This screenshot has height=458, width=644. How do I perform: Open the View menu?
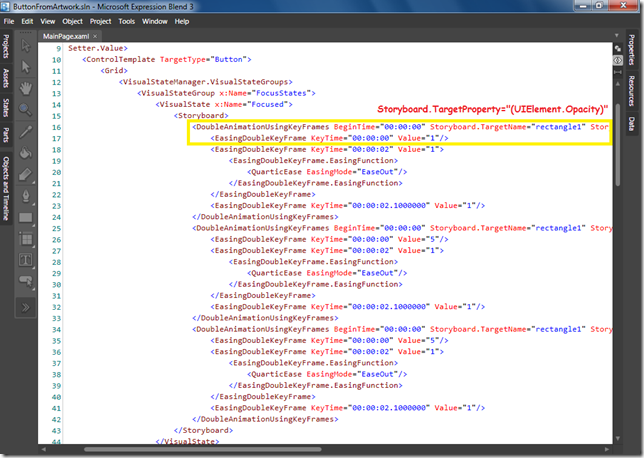(x=48, y=21)
